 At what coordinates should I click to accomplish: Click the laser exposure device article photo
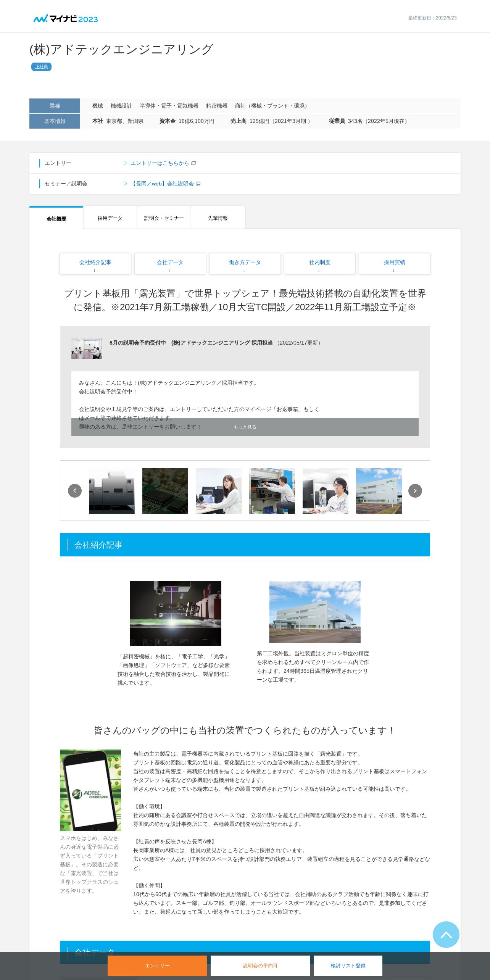(176, 613)
